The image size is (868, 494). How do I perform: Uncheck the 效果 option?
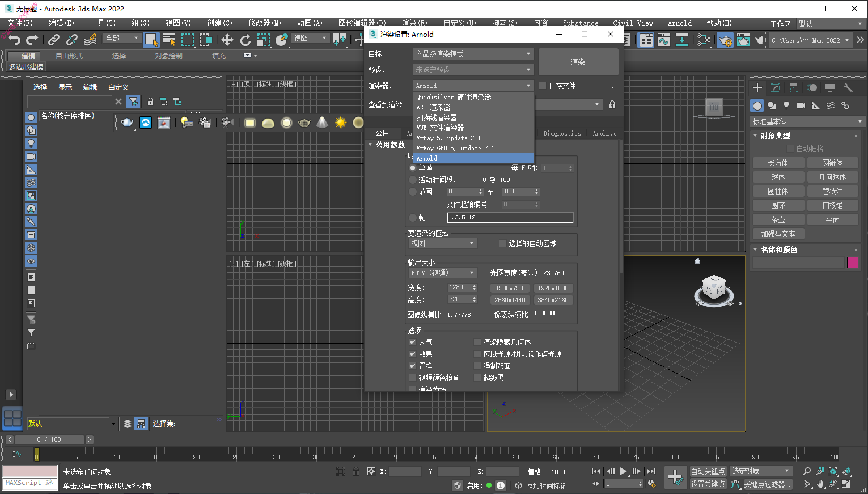[x=413, y=354]
